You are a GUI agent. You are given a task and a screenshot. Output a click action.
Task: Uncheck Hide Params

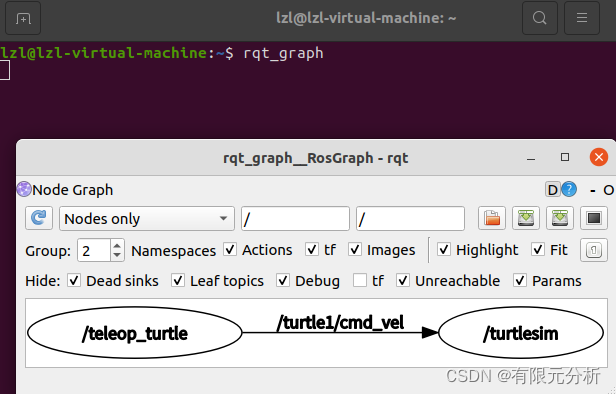click(x=520, y=280)
